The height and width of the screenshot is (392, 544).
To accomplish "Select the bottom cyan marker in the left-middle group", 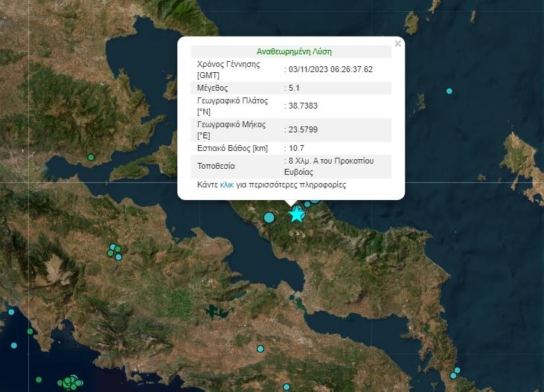I will [x=118, y=257].
